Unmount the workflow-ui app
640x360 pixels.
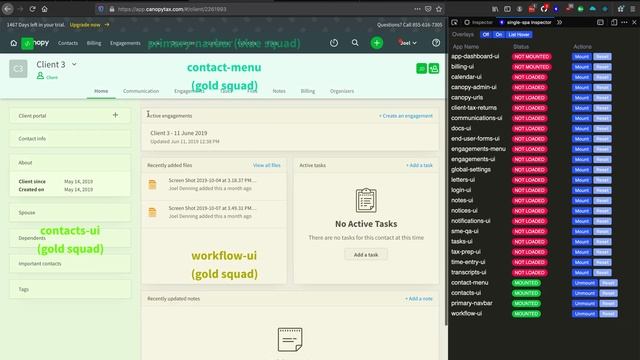[584, 314]
